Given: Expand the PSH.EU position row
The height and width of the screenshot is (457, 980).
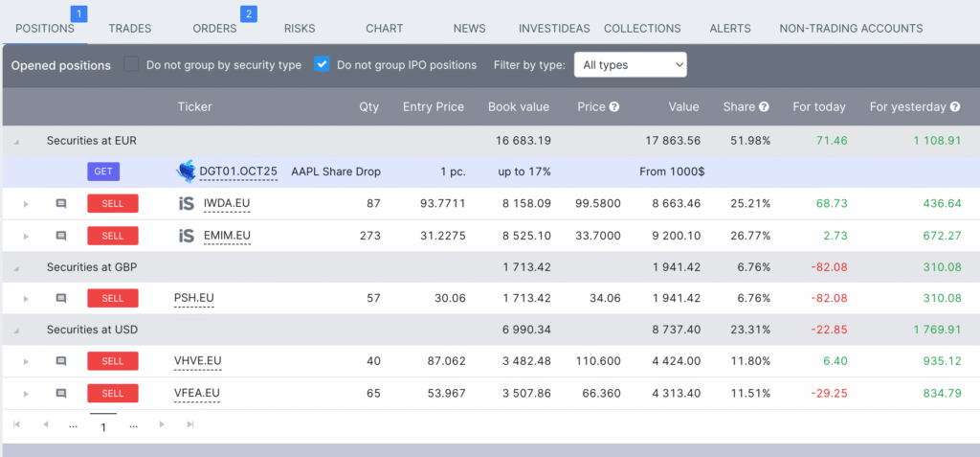Looking at the screenshot, I should [x=27, y=299].
